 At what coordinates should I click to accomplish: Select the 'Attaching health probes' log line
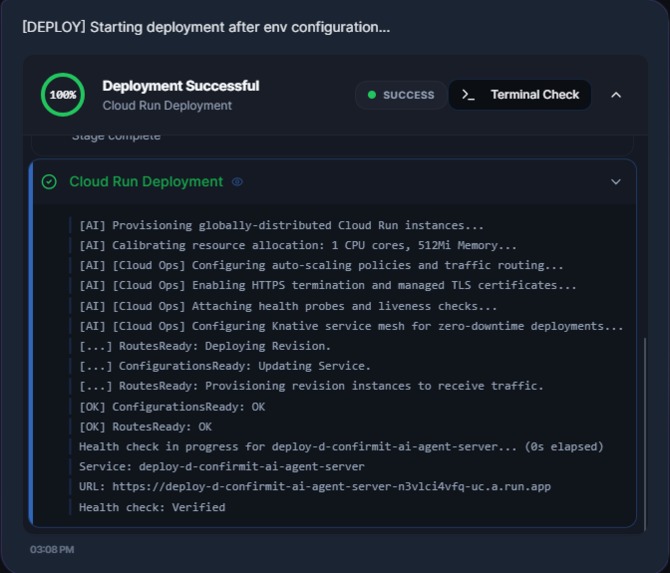point(288,306)
